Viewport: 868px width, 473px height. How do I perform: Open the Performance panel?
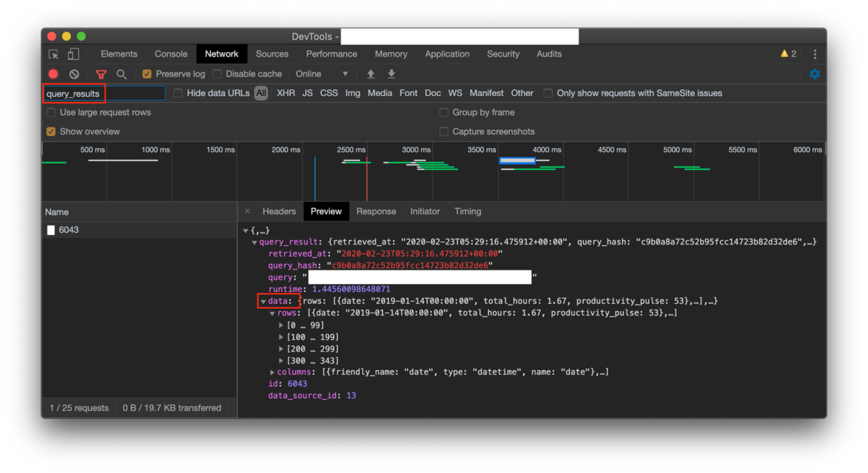point(331,54)
